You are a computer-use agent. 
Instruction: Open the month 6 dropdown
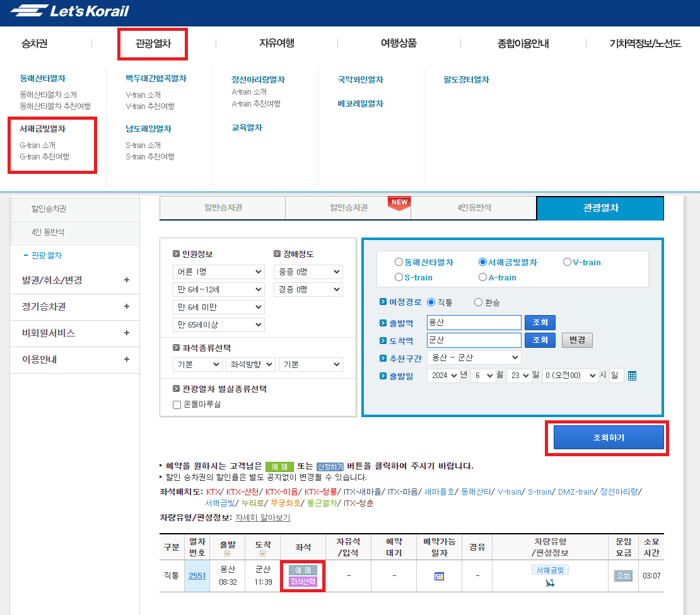[483, 376]
